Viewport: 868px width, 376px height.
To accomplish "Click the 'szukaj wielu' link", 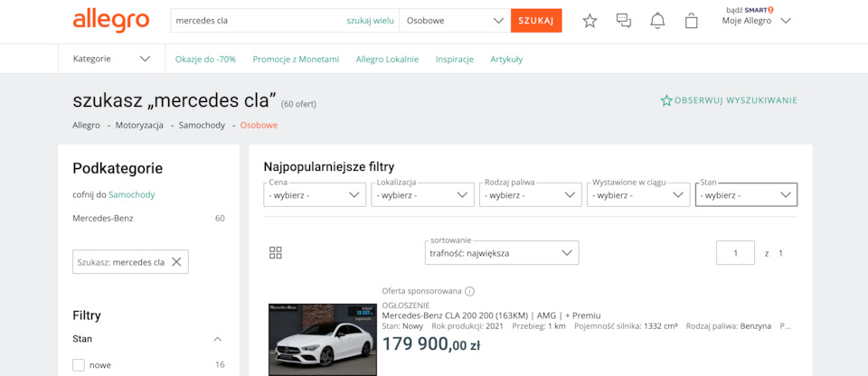I will [x=371, y=21].
